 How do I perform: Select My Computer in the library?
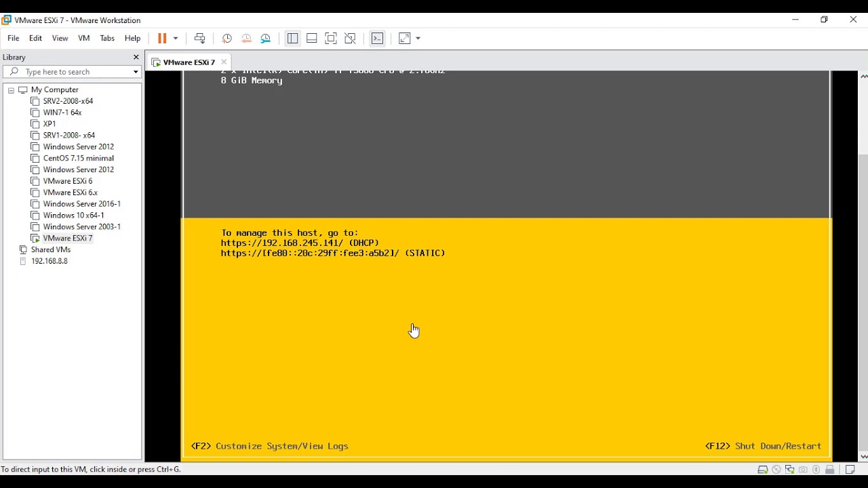54,89
